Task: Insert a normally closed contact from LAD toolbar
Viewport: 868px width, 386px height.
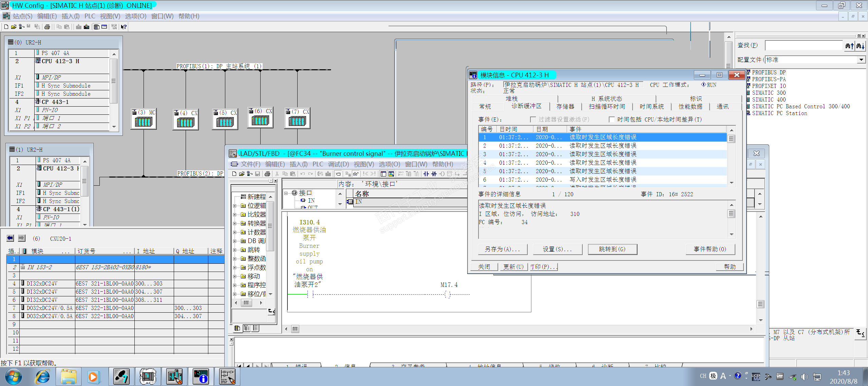Action: 434,174
